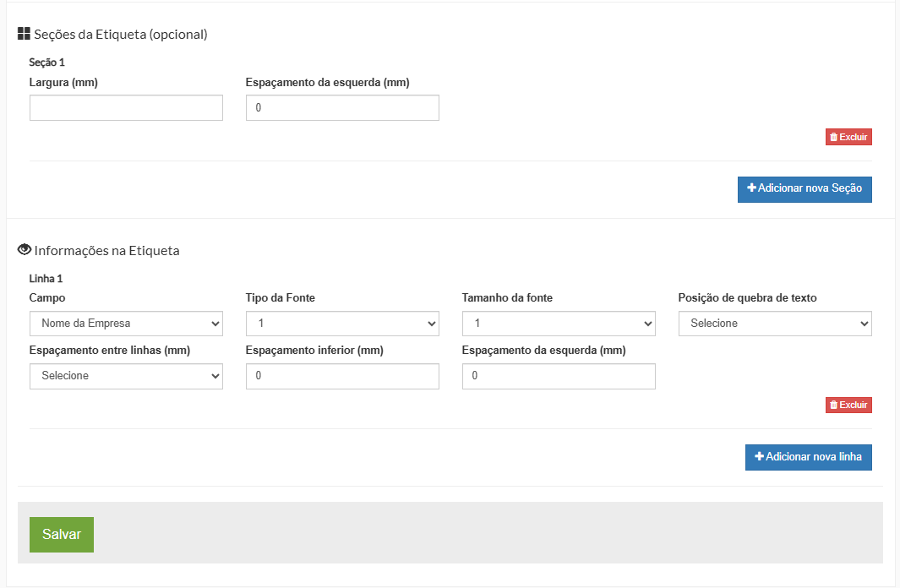The width and height of the screenshot is (900, 588).
Task: Focus the Largura (mm) input field
Action: [126, 108]
